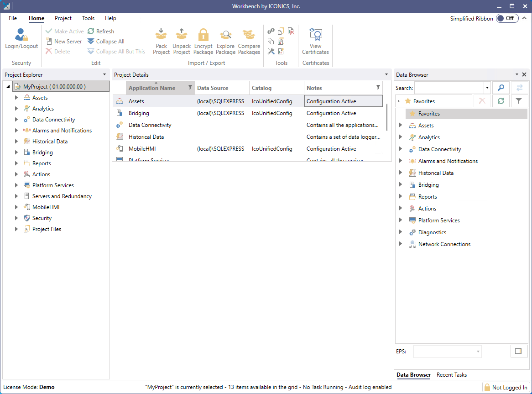Filter the Notes column

tap(378, 88)
